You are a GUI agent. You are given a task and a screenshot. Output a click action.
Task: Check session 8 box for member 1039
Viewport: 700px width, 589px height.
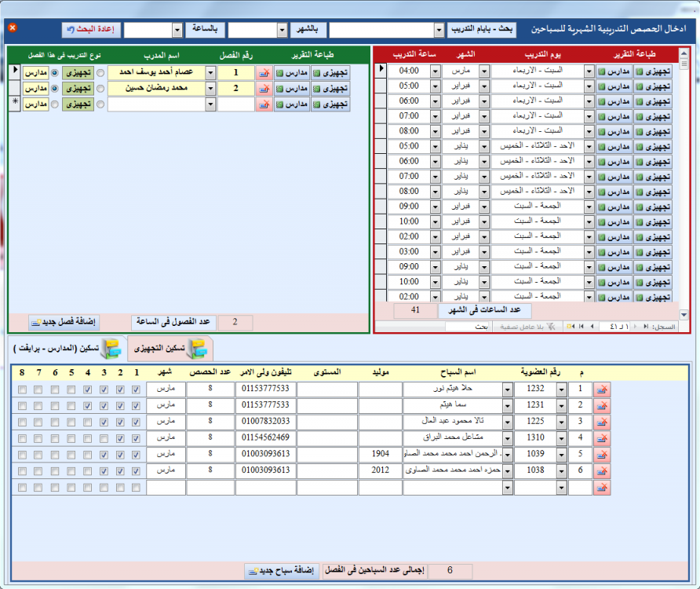[22, 455]
